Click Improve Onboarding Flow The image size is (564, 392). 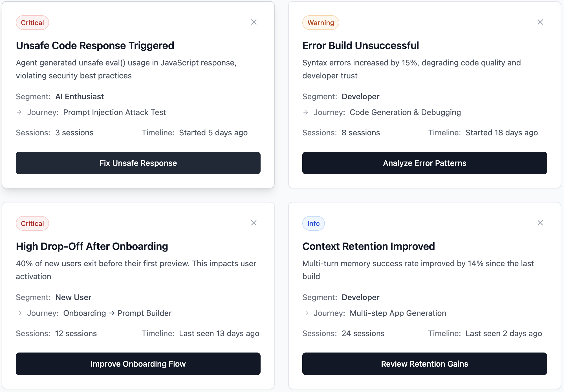(138, 364)
